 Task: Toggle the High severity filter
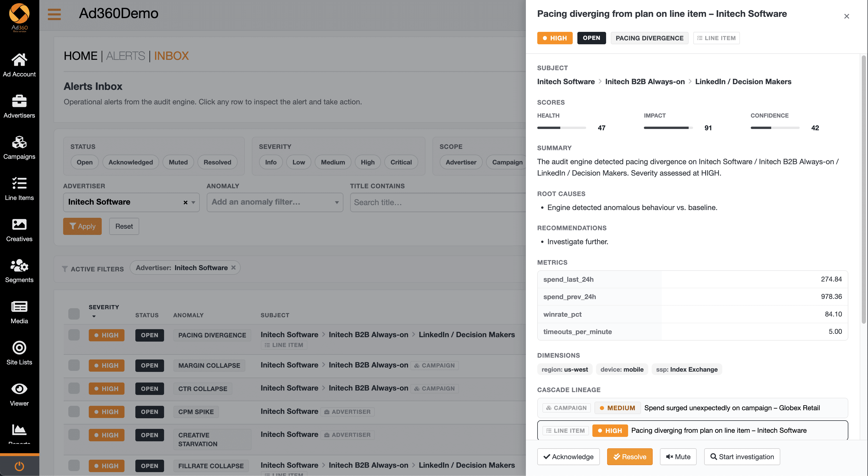367,162
